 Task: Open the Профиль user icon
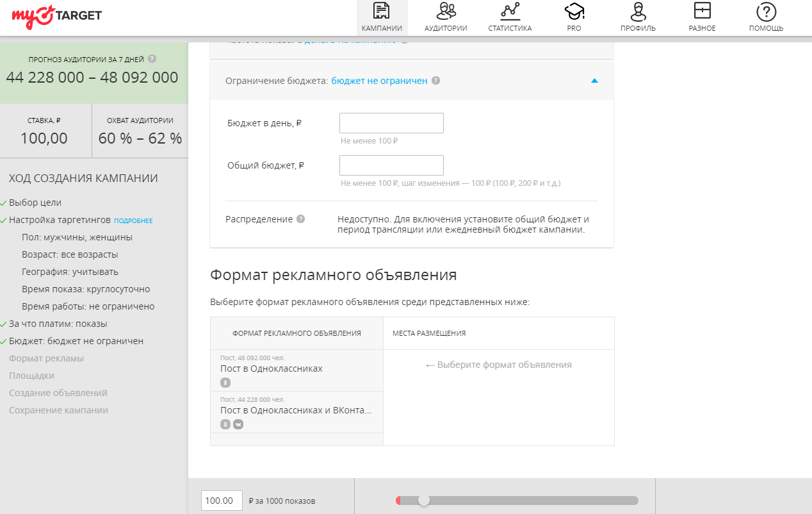click(x=637, y=12)
